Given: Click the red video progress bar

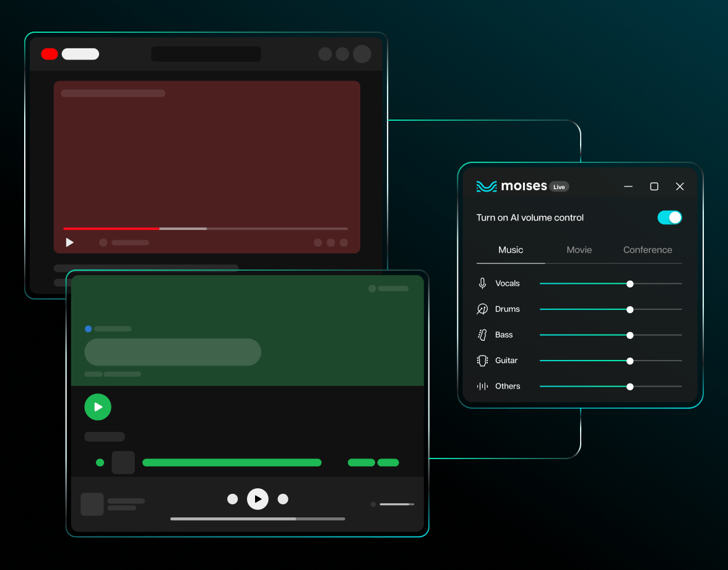Looking at the screenshot, I should click(206, 229).
